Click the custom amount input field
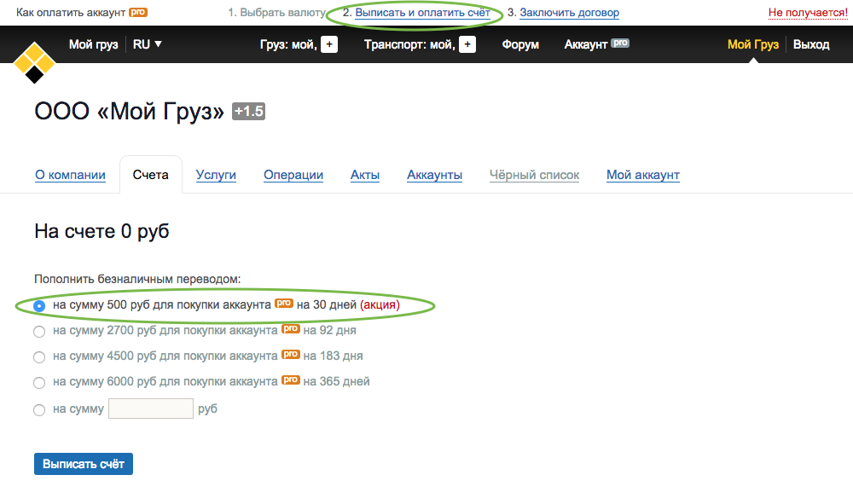The image size is (853, 504). tap(151, 408)
